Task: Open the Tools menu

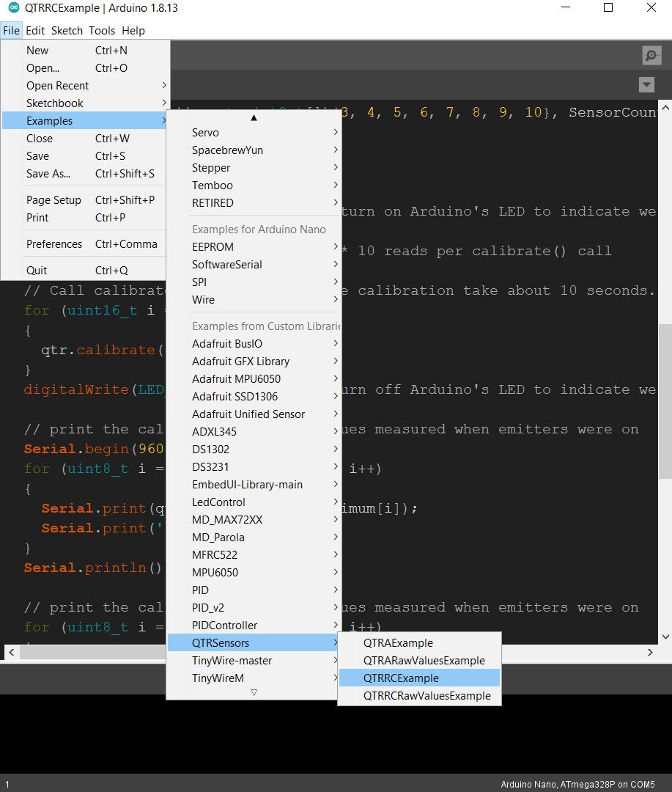Action: coord(102,30)
